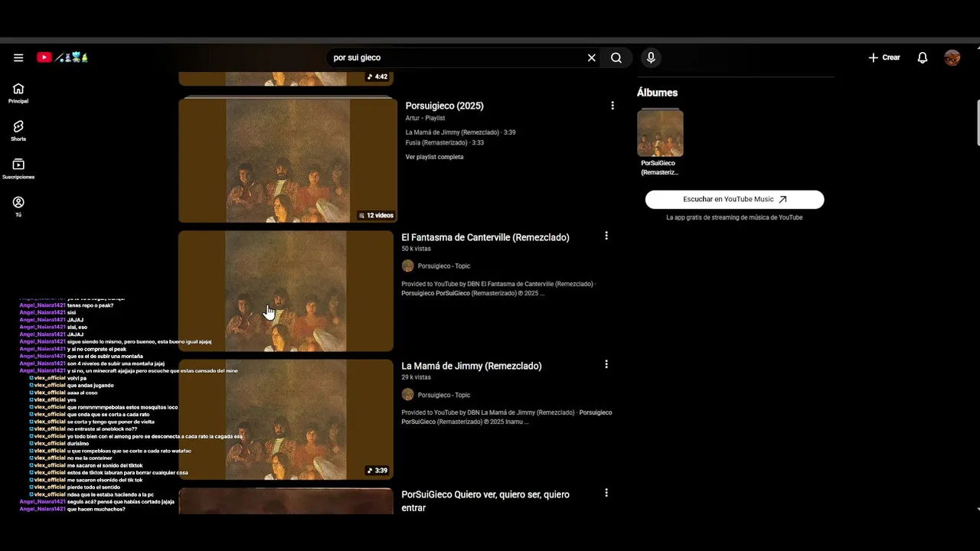
Task: Click La app gratis de streaming text
Action: (734, 217)
